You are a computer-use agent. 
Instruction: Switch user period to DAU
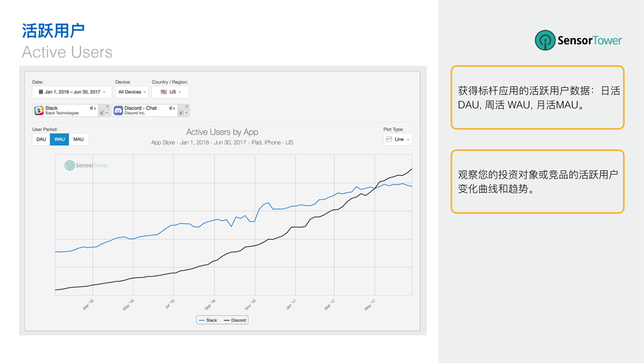[x=41, y=139]
